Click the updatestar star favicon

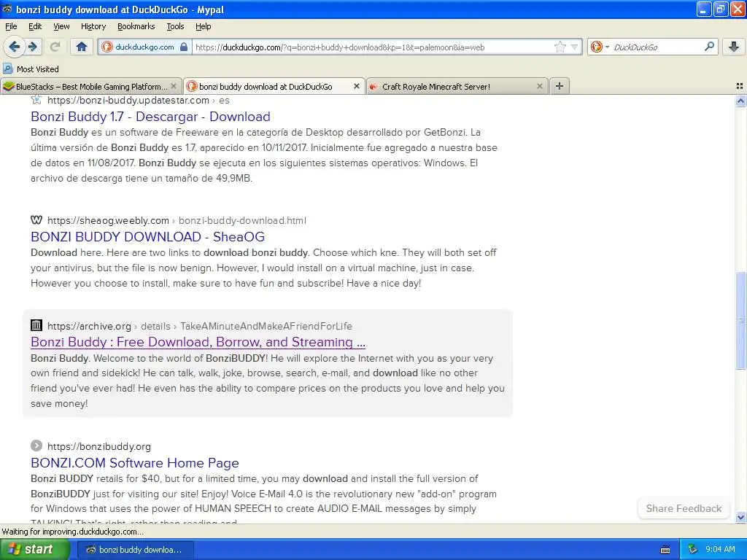[36, 100]
